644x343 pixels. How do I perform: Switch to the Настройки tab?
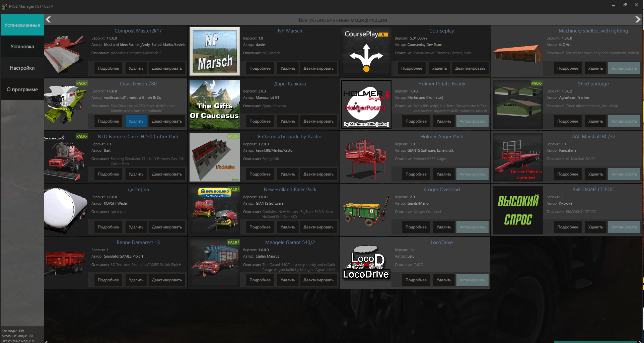click(22, 68)
